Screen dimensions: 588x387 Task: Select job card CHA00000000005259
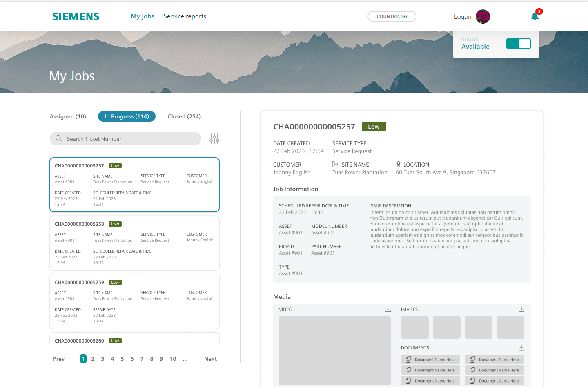click(134, 301)
